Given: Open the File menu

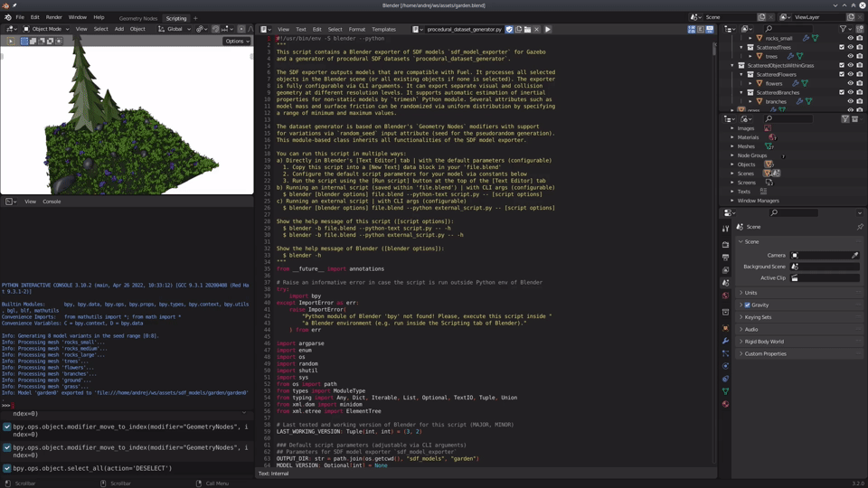Looking at the screenshot, I should tap(20, 17).
